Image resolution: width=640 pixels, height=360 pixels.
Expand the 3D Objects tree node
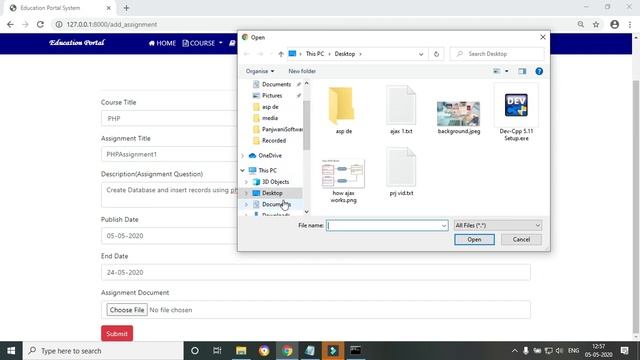[x=246, y=182]
